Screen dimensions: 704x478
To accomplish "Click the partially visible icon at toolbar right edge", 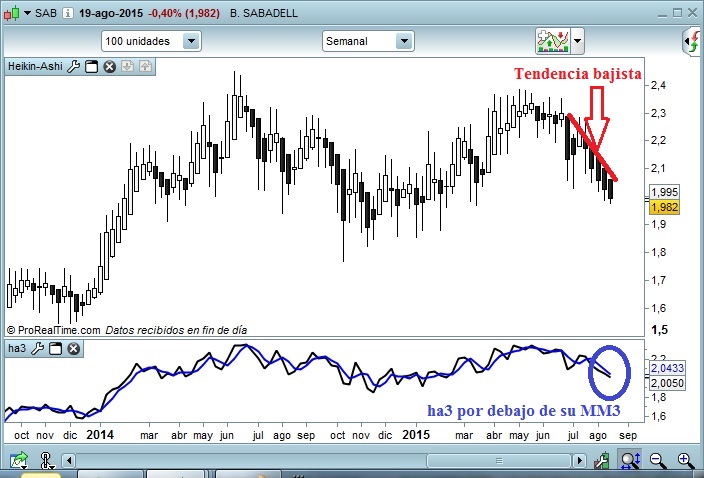I will (x=692, y=41).
